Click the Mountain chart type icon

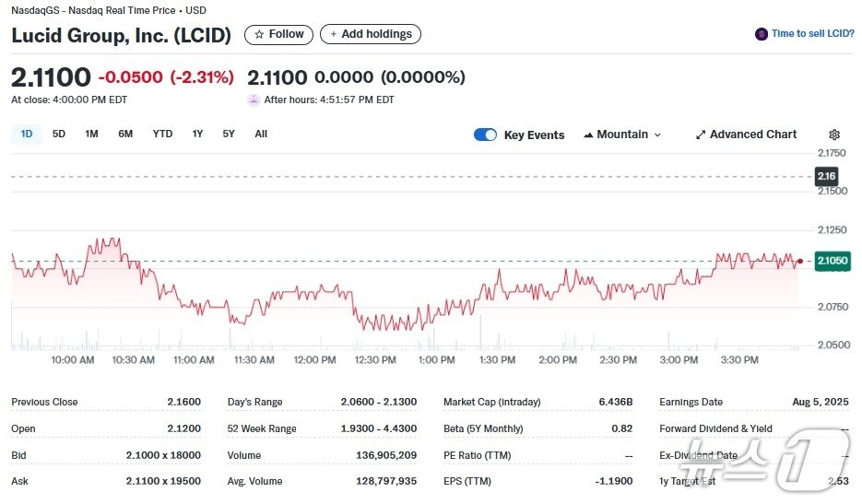(588, 135)
